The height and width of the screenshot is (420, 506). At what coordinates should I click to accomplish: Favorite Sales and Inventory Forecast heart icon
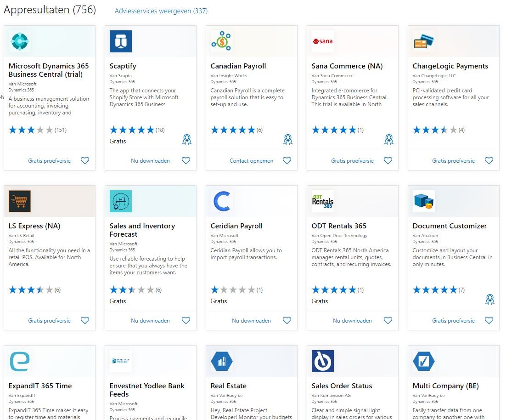pos(186,320)
